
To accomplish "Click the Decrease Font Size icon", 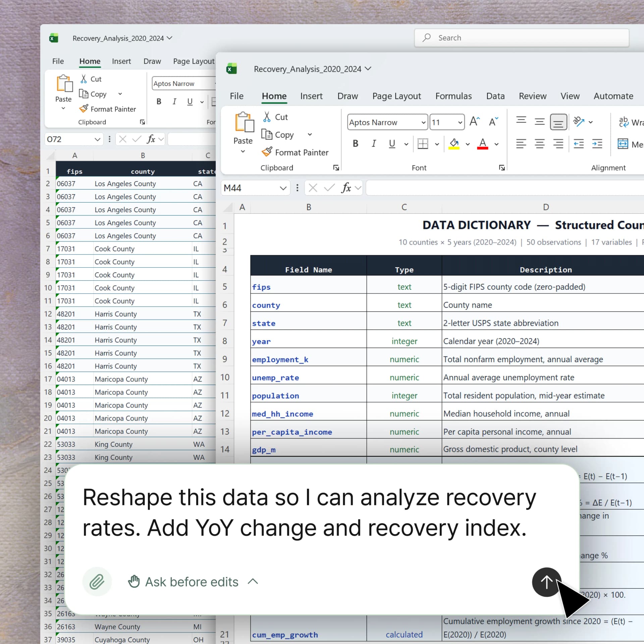I will (493, 121).
